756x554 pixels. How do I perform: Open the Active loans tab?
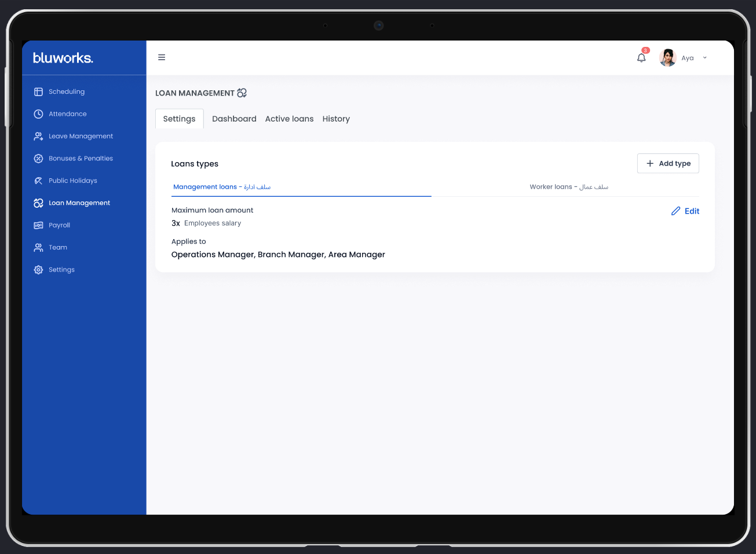[x=289, y=119]
